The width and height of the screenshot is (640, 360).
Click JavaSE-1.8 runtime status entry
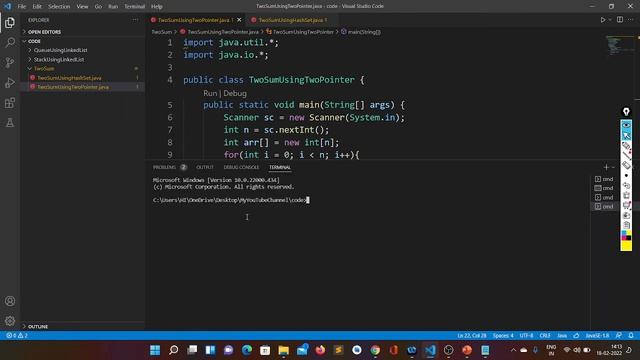click(597, 336)
